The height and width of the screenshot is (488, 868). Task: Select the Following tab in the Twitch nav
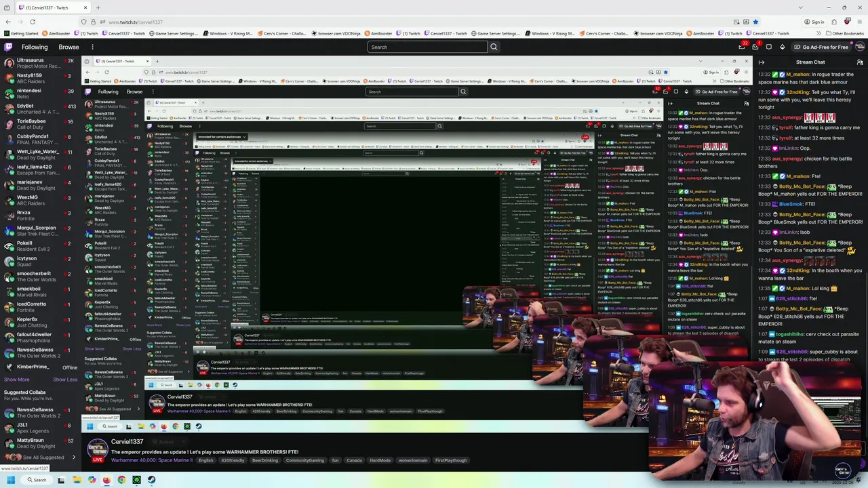[x=35, y=47]
